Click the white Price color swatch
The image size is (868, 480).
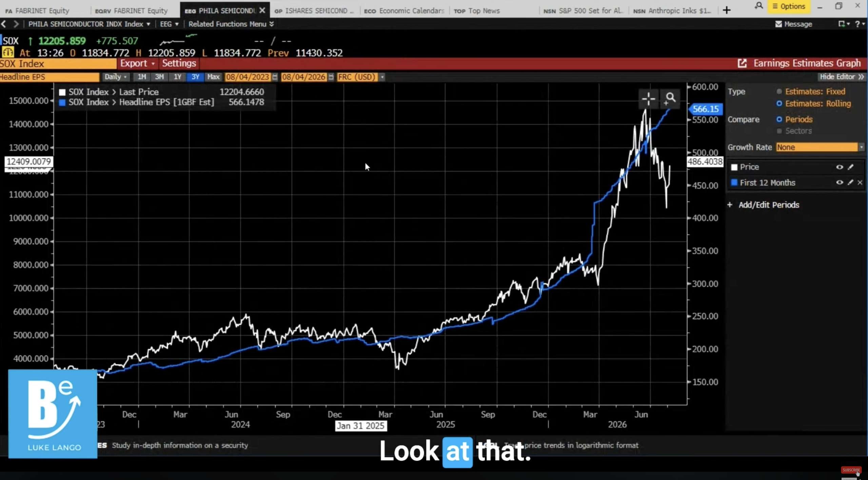(734, 167)
